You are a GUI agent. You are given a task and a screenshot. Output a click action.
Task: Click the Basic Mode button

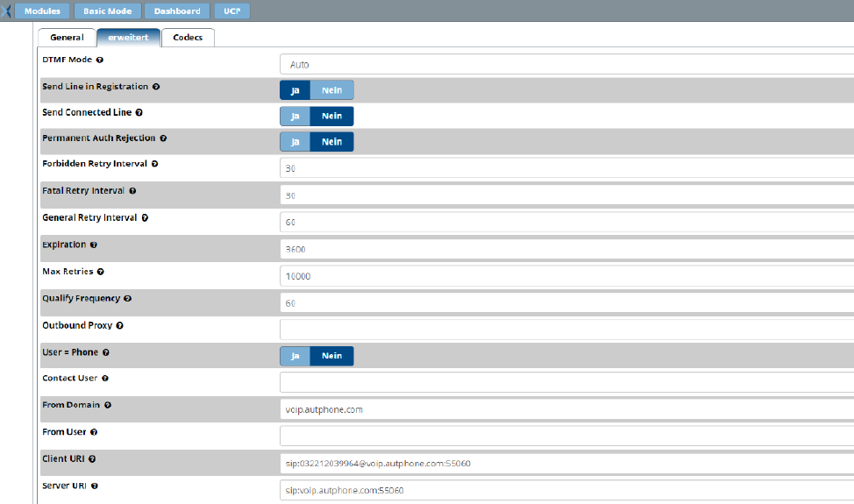click(106, 11)
